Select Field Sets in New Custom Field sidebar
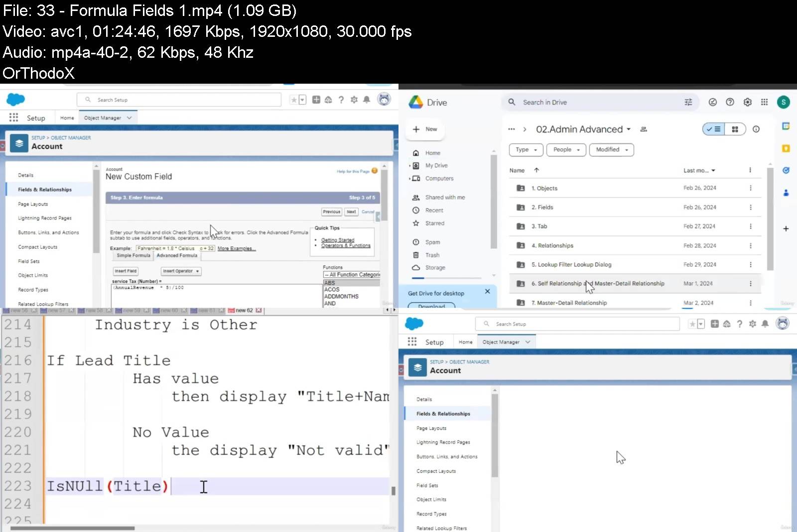The height and width of the screenshot is (532, 797). 29,261
